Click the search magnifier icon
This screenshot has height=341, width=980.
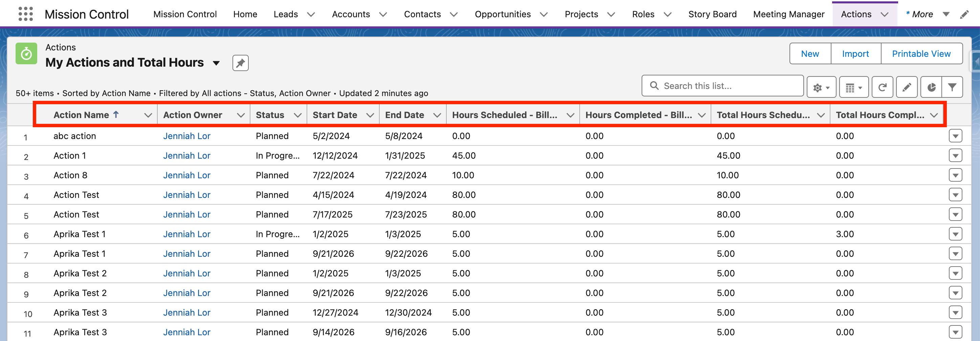pos(654,86)
